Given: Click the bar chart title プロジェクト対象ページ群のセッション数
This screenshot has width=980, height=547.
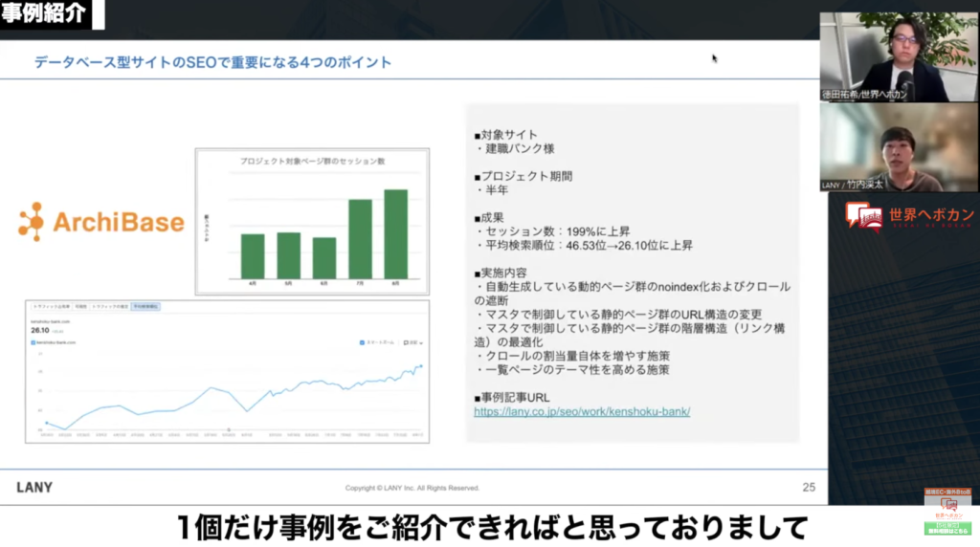Looking at the screenshot, I should (313, 161).
